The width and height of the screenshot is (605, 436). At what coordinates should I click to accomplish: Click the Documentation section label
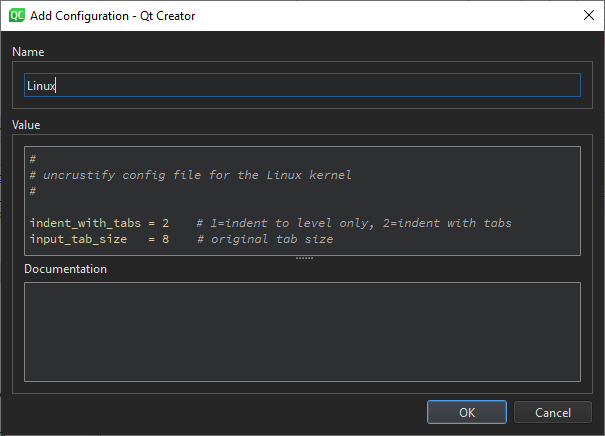point(65,268)
